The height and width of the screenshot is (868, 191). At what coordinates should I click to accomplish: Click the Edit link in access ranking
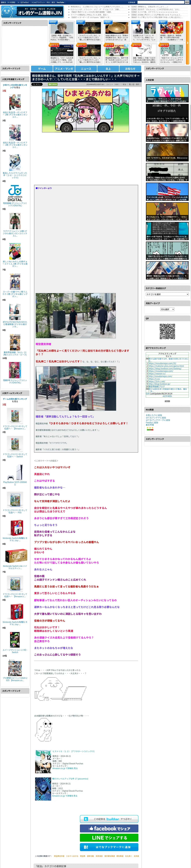[x=148, y=393]
